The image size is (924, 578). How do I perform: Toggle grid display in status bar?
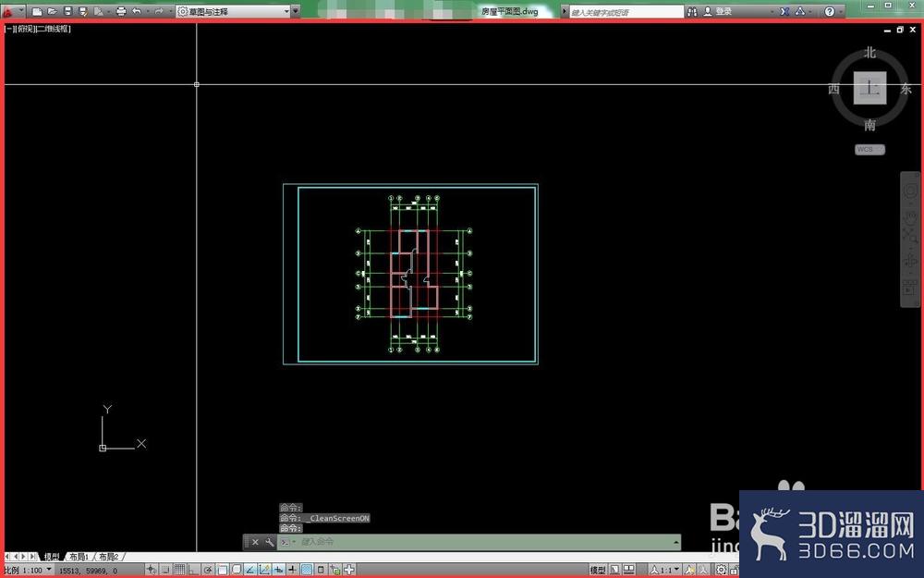pyautogui.click(x=179, y=570)
